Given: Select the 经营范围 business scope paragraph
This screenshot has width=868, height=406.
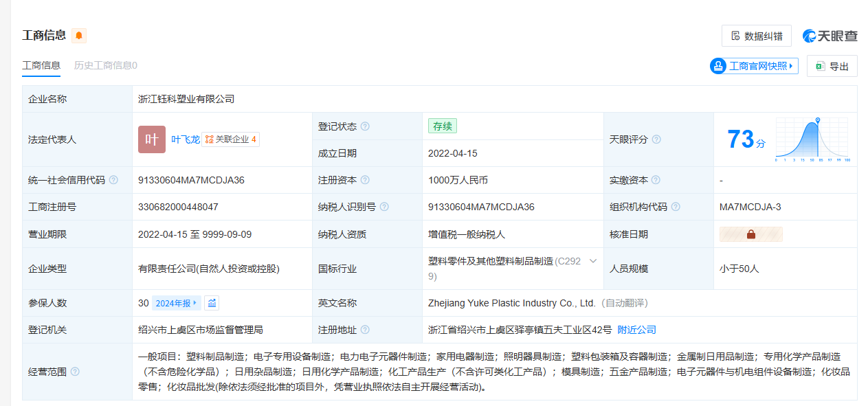Looking at the screenshot, I should [494, 372].
